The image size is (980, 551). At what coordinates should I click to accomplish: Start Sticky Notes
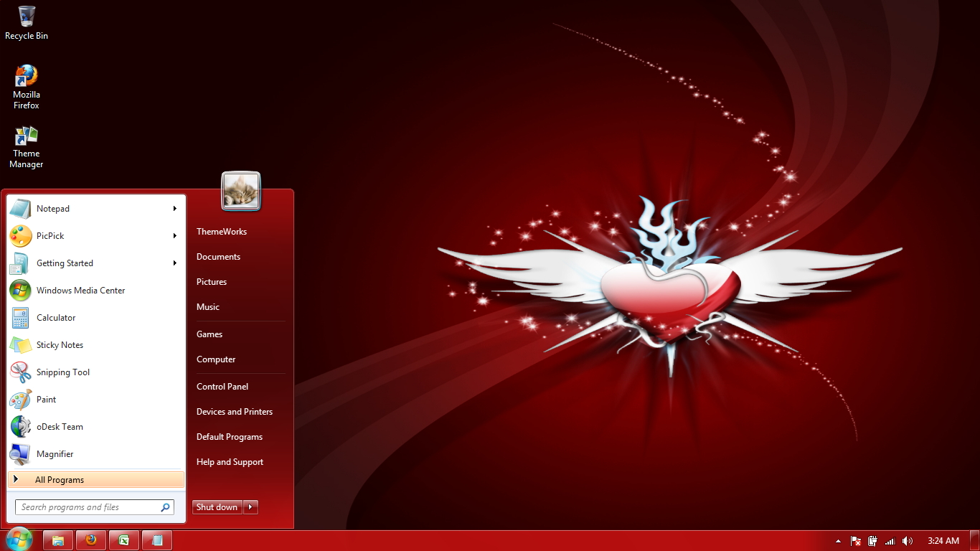[60, 344]
